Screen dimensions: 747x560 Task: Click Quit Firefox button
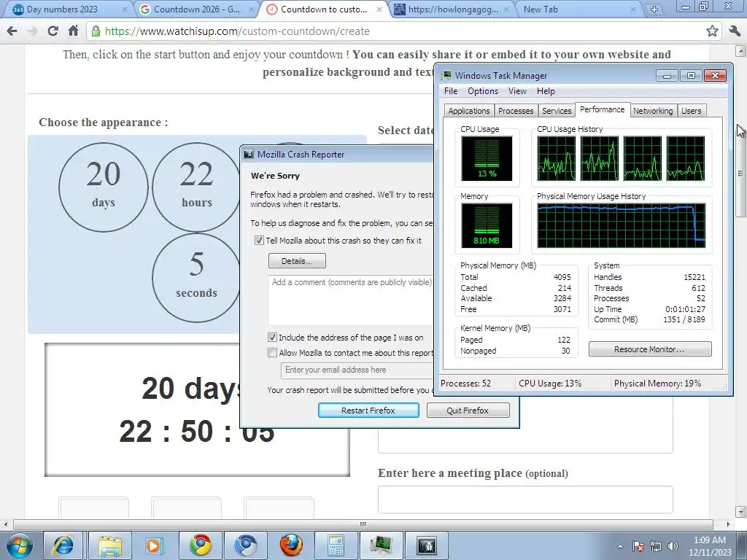click(468, 411)
